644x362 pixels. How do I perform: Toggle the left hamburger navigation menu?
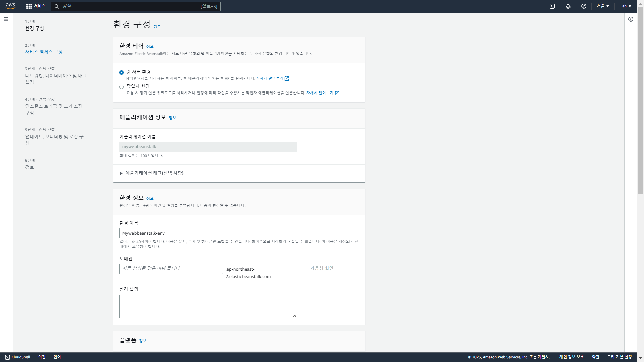6,19
